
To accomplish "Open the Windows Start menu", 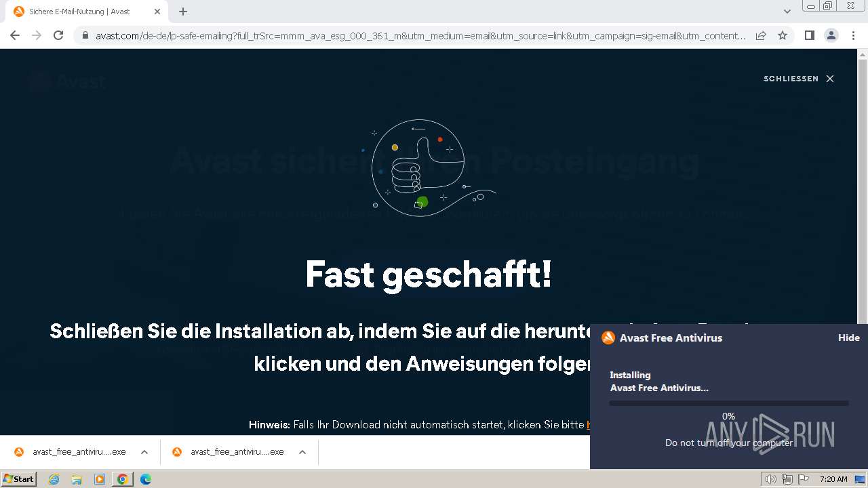I will (19, 479).
